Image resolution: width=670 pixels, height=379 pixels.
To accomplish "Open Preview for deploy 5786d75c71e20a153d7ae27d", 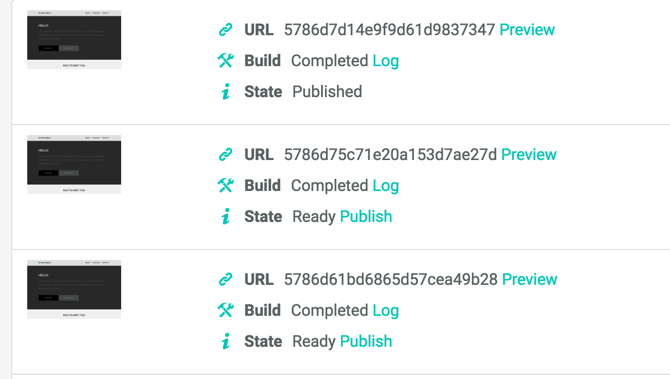I will 529,155.
